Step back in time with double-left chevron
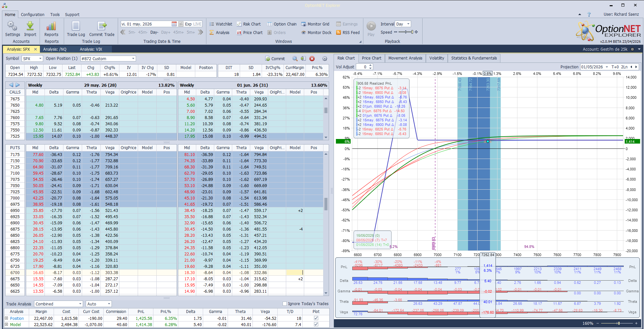The image size is (644, 329). 123,32
